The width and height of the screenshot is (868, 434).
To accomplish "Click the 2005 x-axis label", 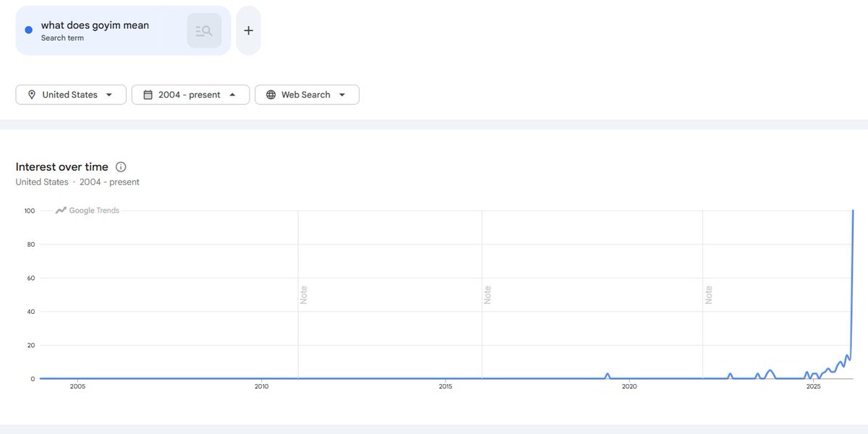I will (x=77, y=387).
